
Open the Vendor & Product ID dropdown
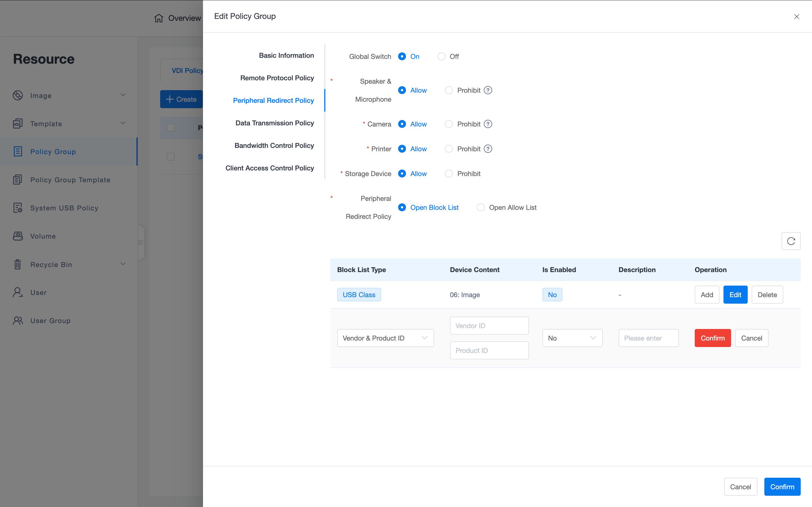click(385, 338)
